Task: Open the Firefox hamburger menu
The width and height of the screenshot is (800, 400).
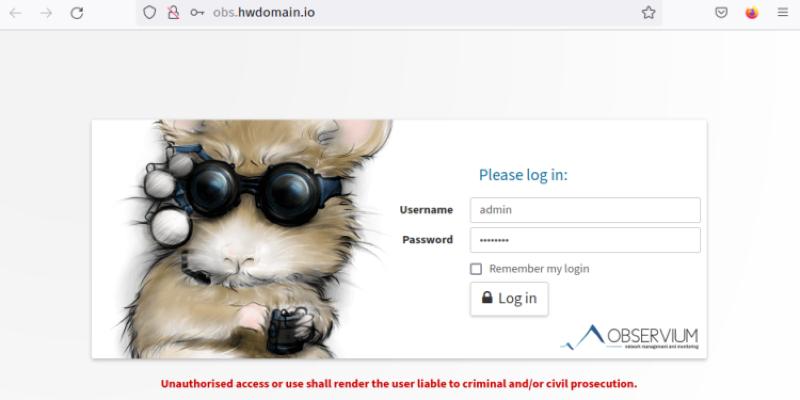Action: click(x=783, y=12)
